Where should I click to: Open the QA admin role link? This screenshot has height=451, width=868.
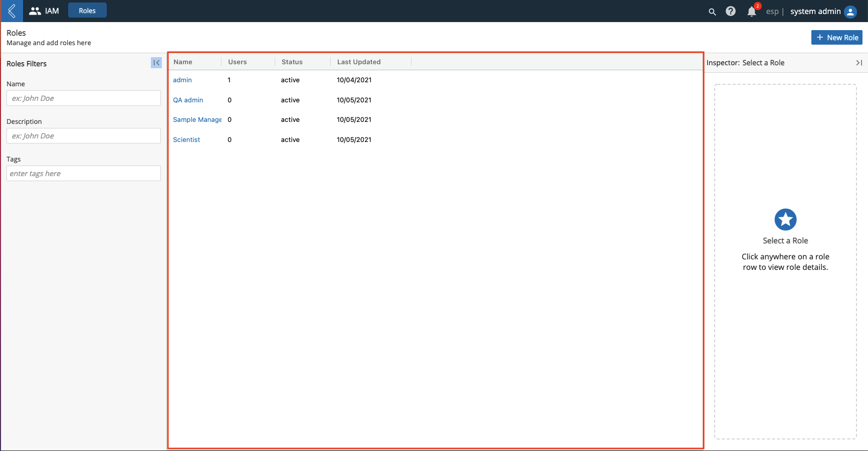pyautogui.click(x=188, y=100)
